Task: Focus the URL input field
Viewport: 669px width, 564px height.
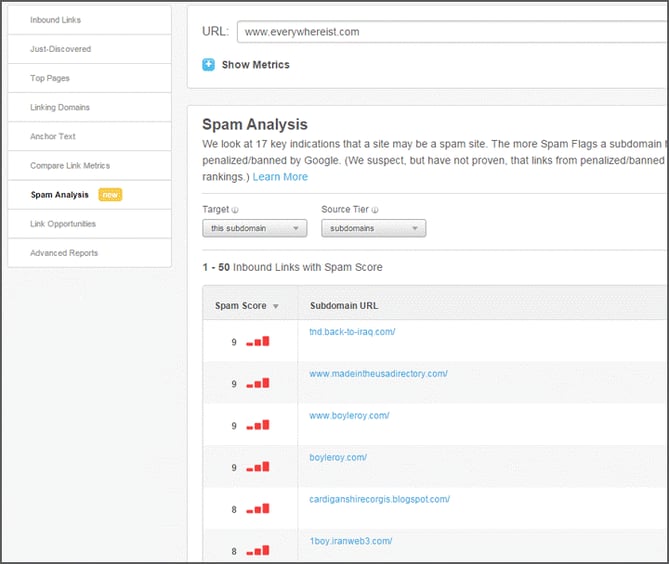Action: pos(452,32)
